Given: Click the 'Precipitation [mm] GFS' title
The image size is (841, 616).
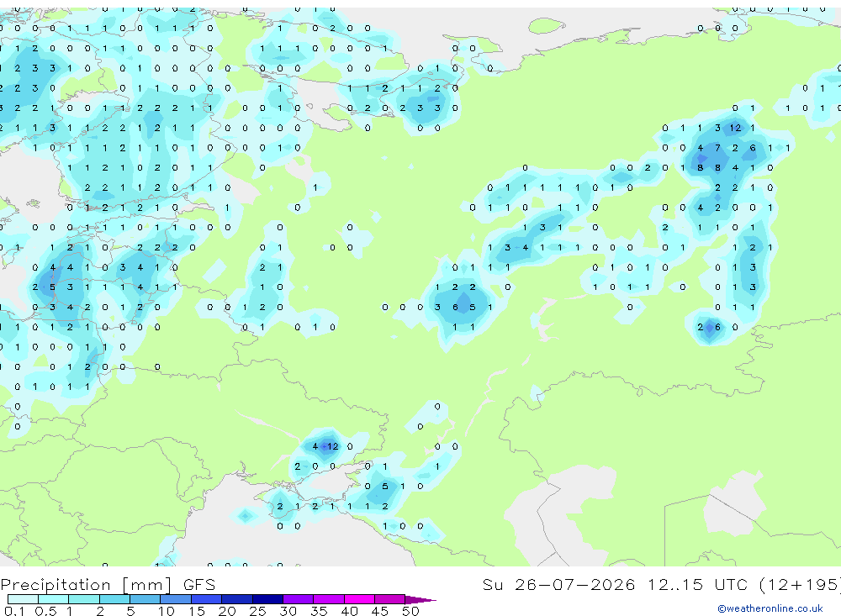Looking at the screenshot, I should click(x=108, y=585).
